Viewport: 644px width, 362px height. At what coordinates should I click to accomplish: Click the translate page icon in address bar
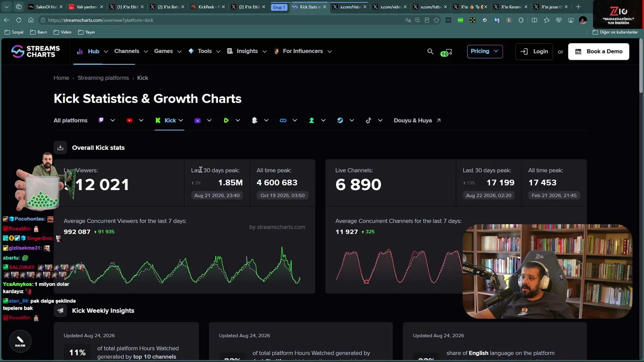click(408, 20)
